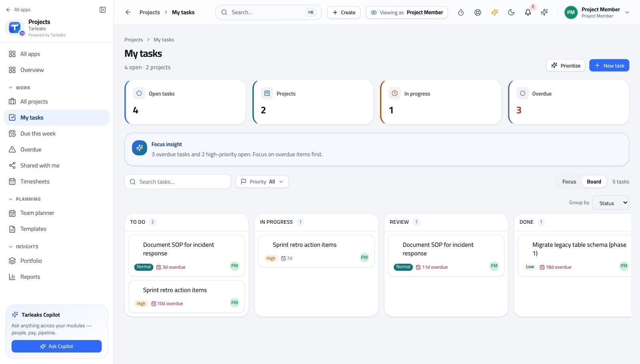Click the PM avatar in header

coord(571,12)
